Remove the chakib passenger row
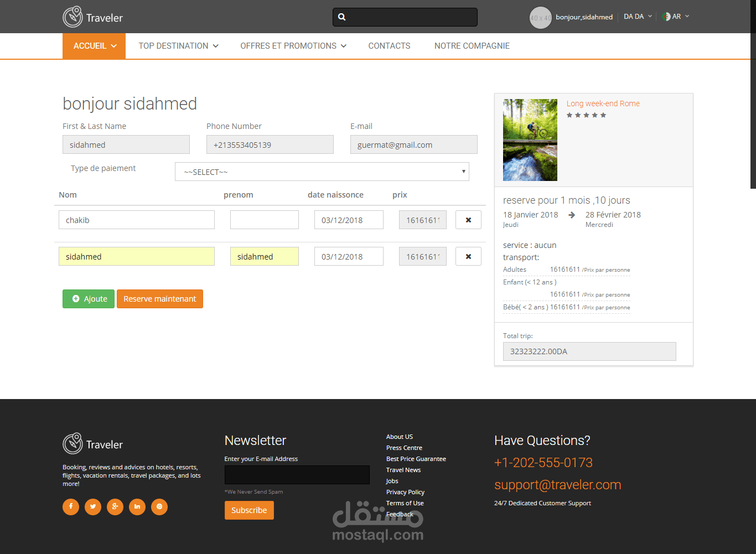Image resolution: width=756 pixels, height=554 pixels. tap(468, 220)
